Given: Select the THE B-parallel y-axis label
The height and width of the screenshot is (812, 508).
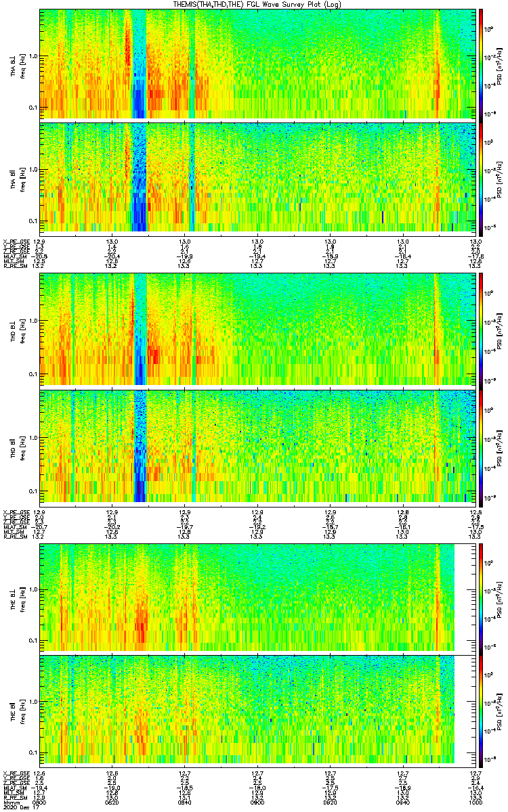Looking at the screenshot, I should pos(14,710).
